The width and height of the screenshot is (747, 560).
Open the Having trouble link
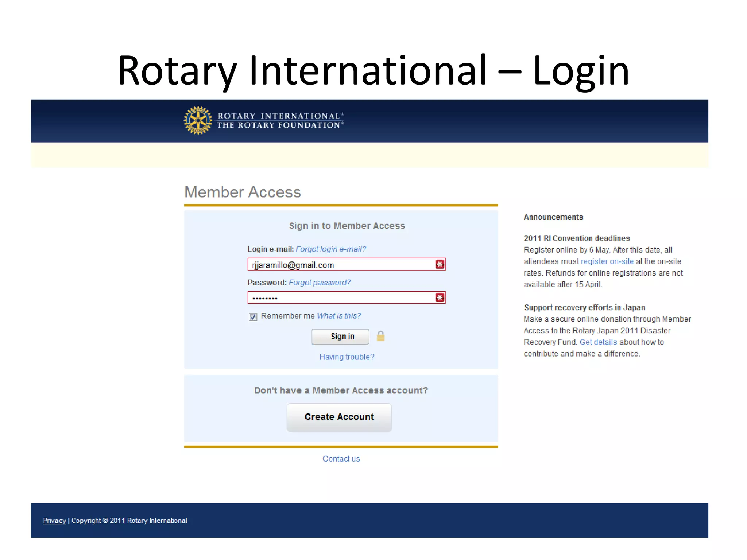coord(347,357)
